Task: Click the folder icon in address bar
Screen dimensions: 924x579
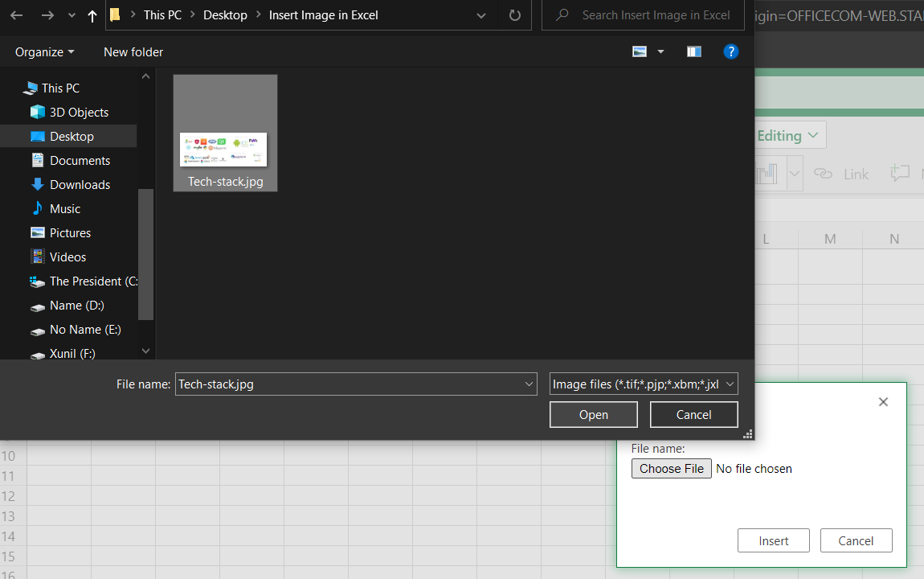Action: pyautogui.click(x=116, y=14)
